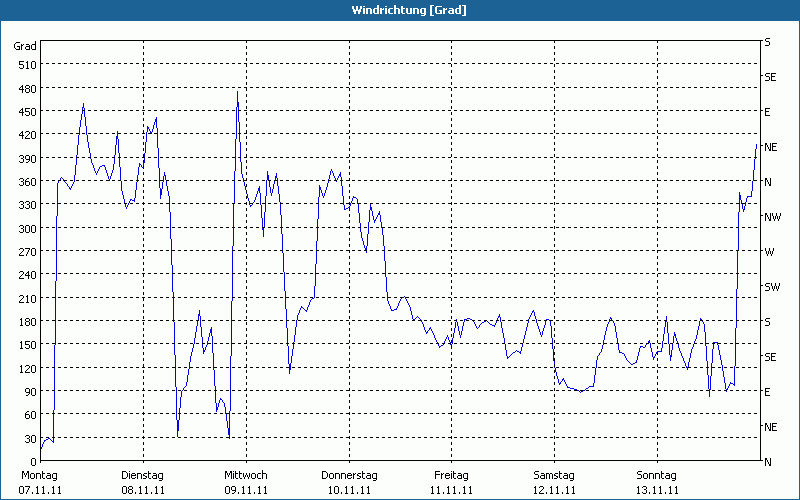Select the "90" axis value
The image size is (800, 500).
click(31, 392)
